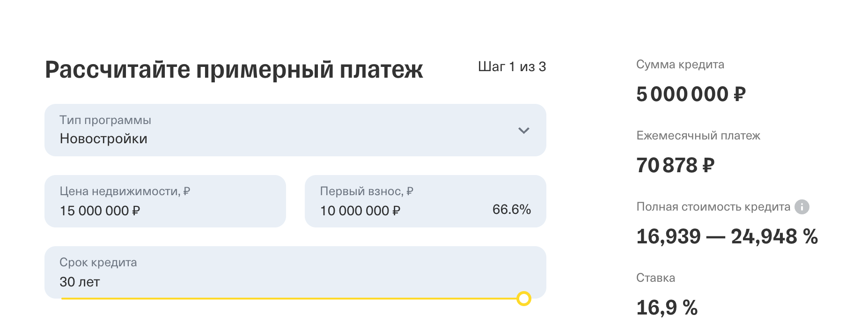
Task: Click the 5 000 000 ₽ loan amount
Action: 691,94
